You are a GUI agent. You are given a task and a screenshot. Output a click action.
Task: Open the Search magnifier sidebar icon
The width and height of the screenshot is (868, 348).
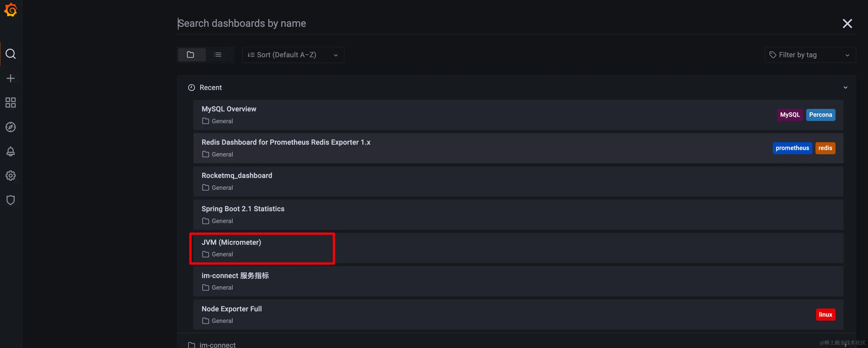(10, 54)
